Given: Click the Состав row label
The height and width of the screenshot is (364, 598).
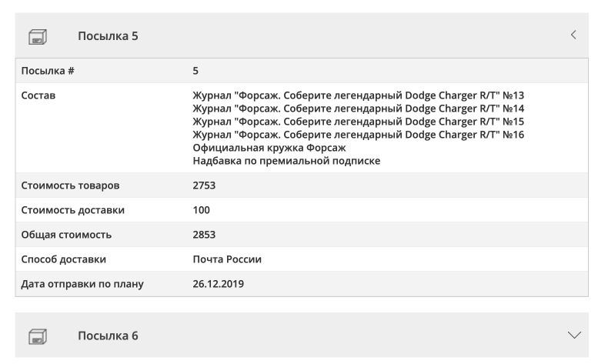Looking at the screenshot, I should click(x=39, y=95).
